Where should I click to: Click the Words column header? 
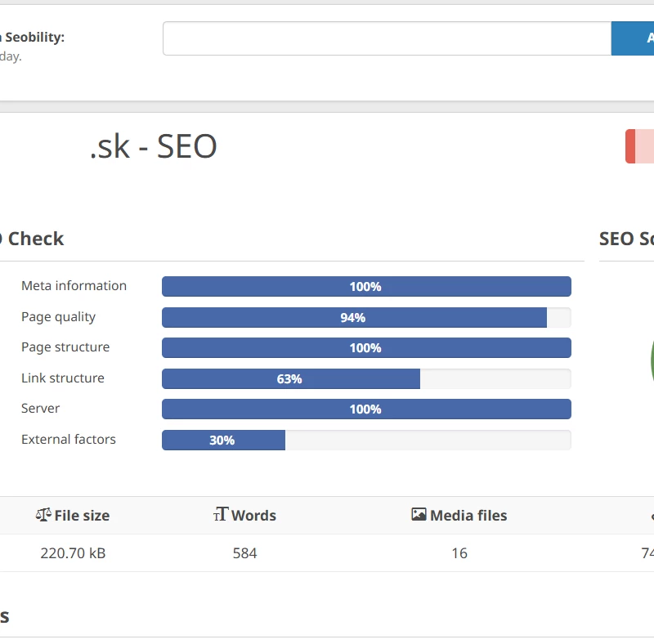tap(244, 516)
